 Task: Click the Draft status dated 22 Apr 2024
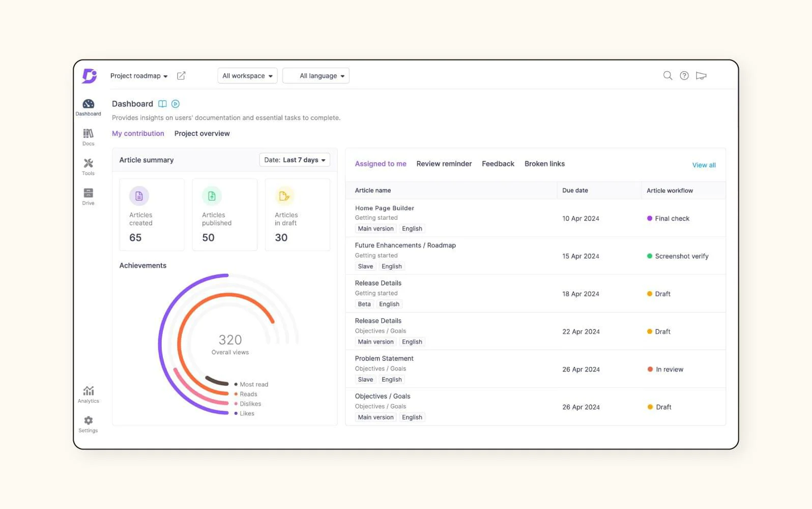[659, 331]
